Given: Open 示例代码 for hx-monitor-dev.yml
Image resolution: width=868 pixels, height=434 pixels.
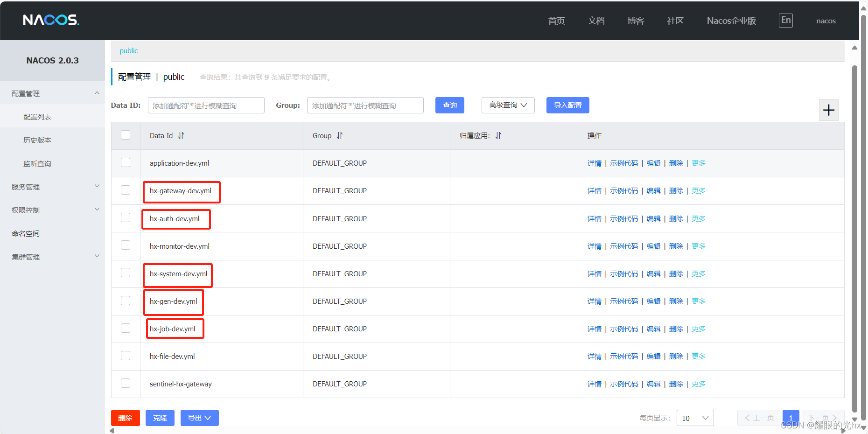Looking at the screenshot, I should click(624, 246).
